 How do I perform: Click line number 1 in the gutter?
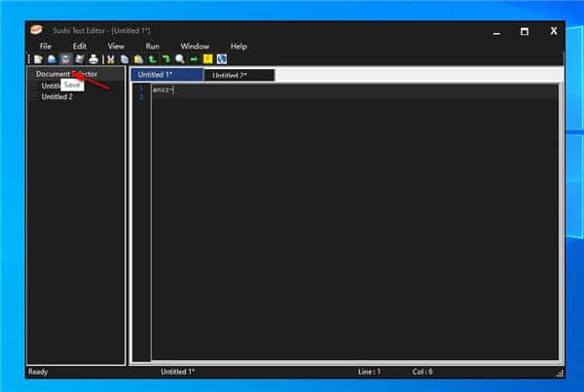pos(141,89)
